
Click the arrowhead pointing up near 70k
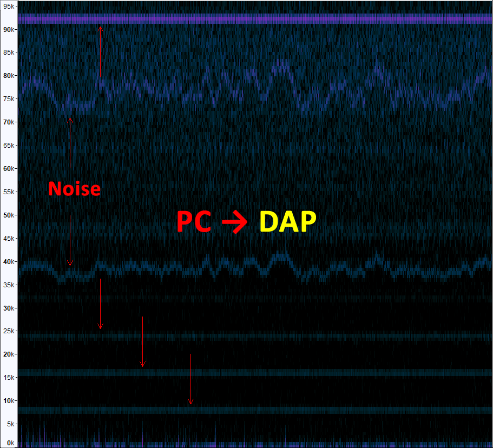click(70, 121)
